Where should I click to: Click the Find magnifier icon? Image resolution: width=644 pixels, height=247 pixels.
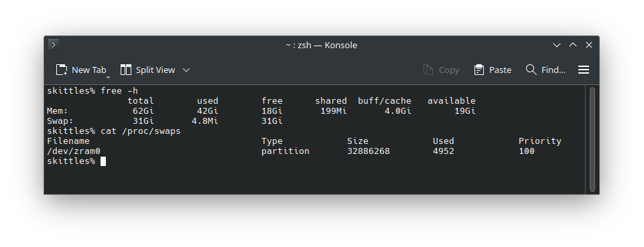pos(531,70)
